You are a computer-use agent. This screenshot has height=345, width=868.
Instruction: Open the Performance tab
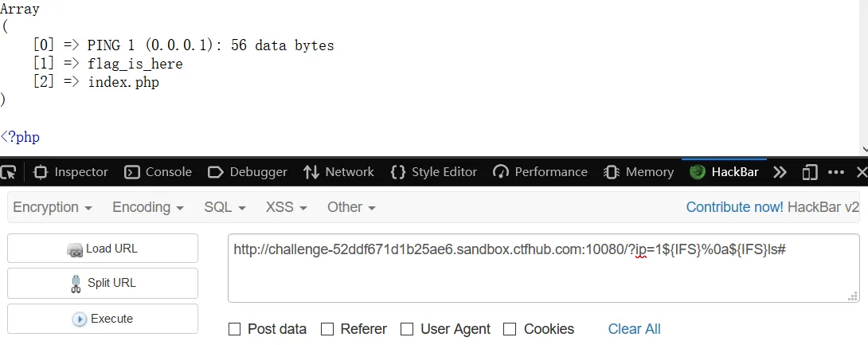540,172
